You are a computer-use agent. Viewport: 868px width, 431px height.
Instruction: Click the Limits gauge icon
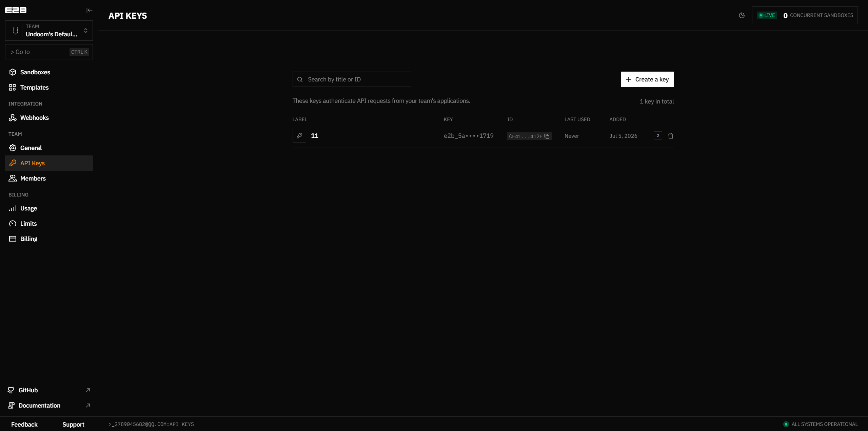13,224
